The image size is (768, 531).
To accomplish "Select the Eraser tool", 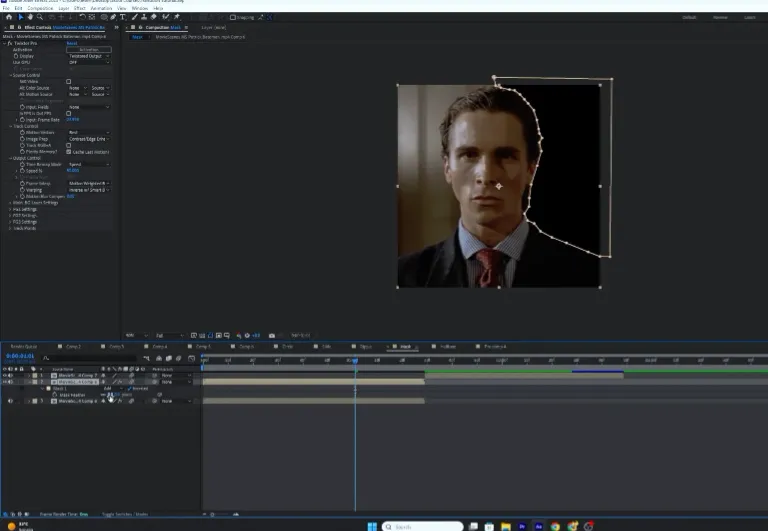I will [153, 17].
